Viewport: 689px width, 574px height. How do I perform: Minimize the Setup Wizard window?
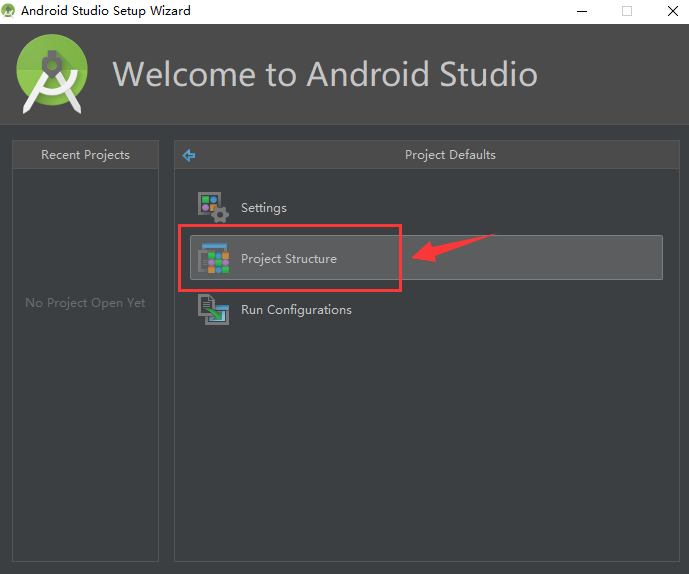pos(582,11)
